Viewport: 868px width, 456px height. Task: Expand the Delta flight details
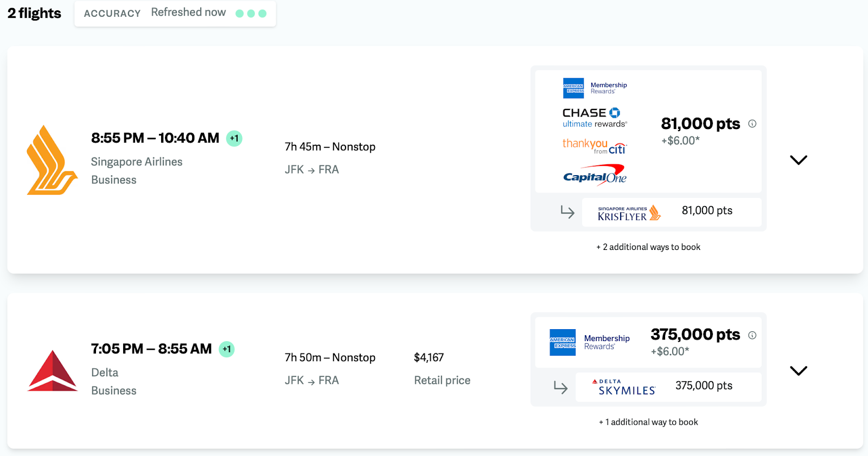tap(798, 371)
